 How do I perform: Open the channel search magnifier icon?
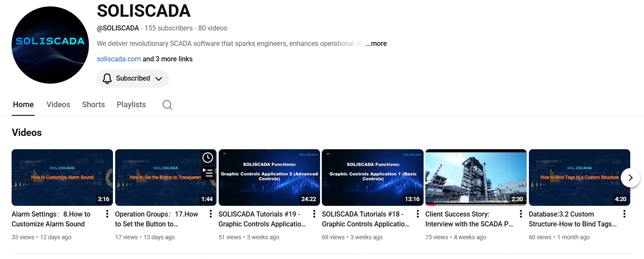click(167, 105)
